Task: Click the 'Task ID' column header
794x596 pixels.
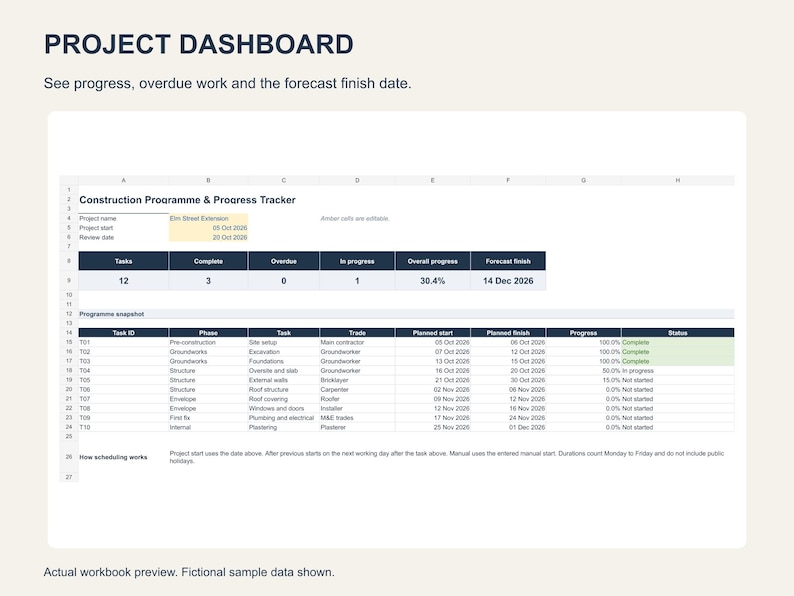Action: [124, 333]
